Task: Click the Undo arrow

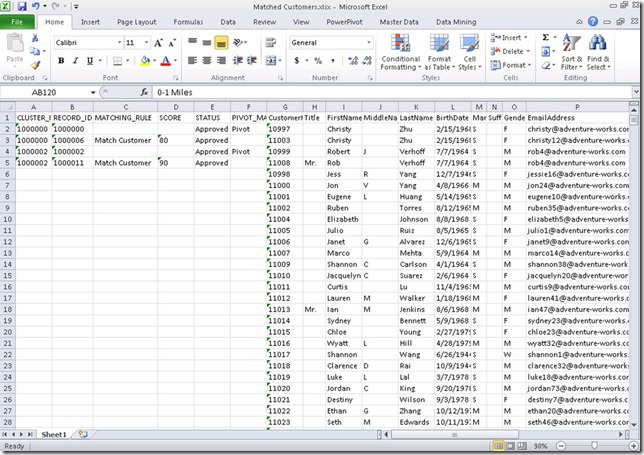Action: [x=35, y=6]
